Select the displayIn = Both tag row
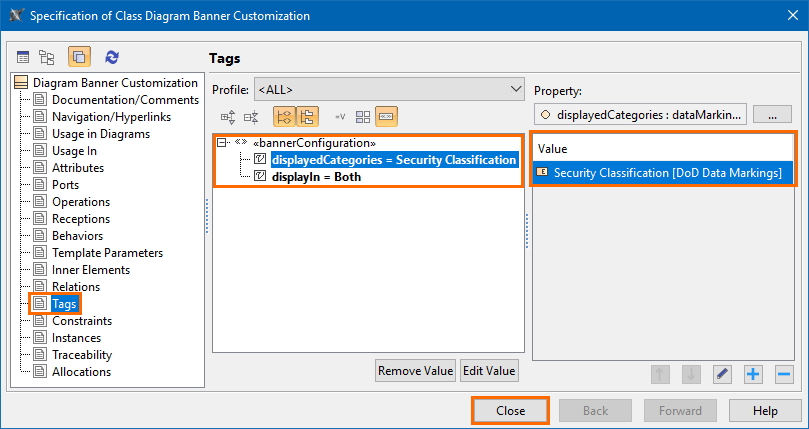Image resolution: width=809 pixels, height=429 pixels. tap(316, 177)
